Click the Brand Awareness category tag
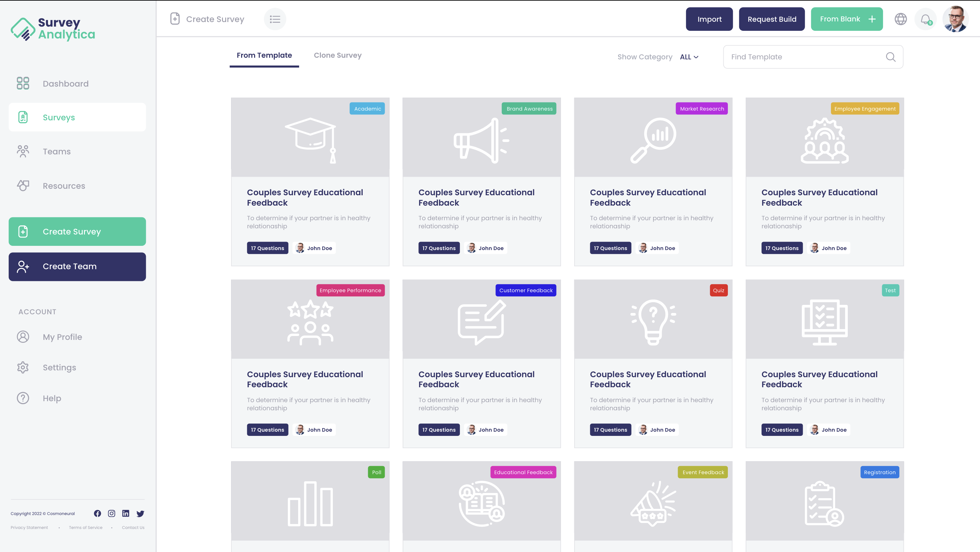The height and width of the screenshot is (552, 980). tap(529, 109)
